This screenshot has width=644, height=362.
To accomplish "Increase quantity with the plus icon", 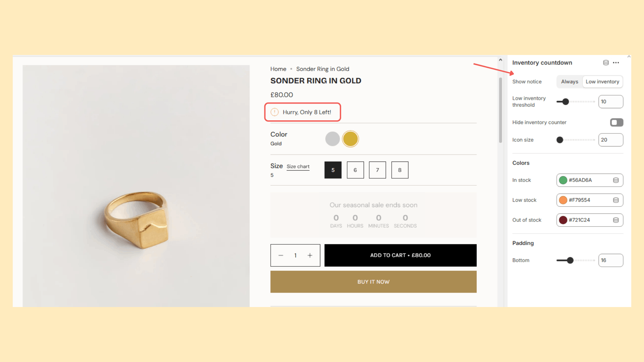I will 310,255.
